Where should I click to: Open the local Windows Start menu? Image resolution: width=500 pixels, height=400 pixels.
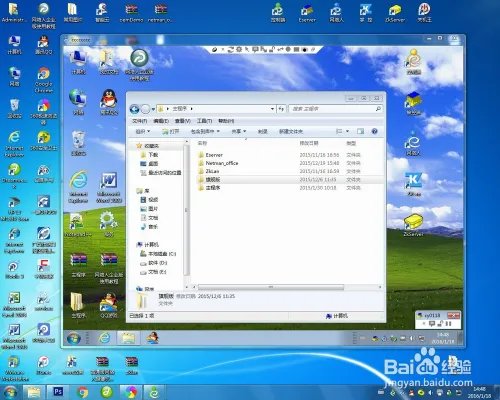point(10,392)
